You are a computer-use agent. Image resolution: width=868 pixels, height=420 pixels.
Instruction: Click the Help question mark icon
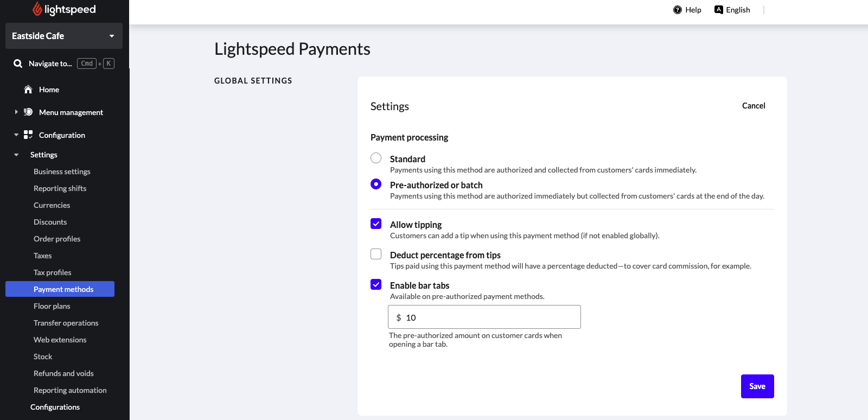coord(678,10)
